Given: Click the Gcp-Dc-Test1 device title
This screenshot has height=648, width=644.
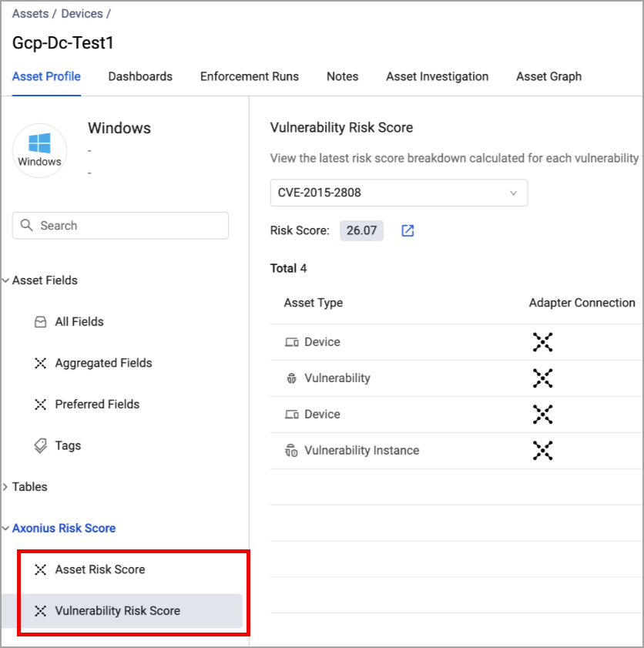Looking at the screenshot, I should 63,43.
